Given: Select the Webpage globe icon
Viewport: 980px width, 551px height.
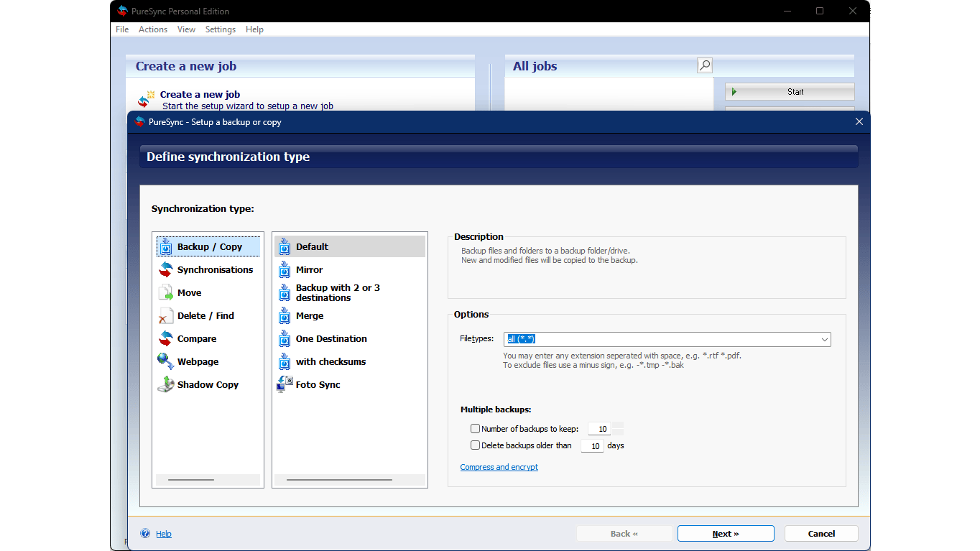Looking at the screenshot, I should pyautogui.click(x=166, y=361).
